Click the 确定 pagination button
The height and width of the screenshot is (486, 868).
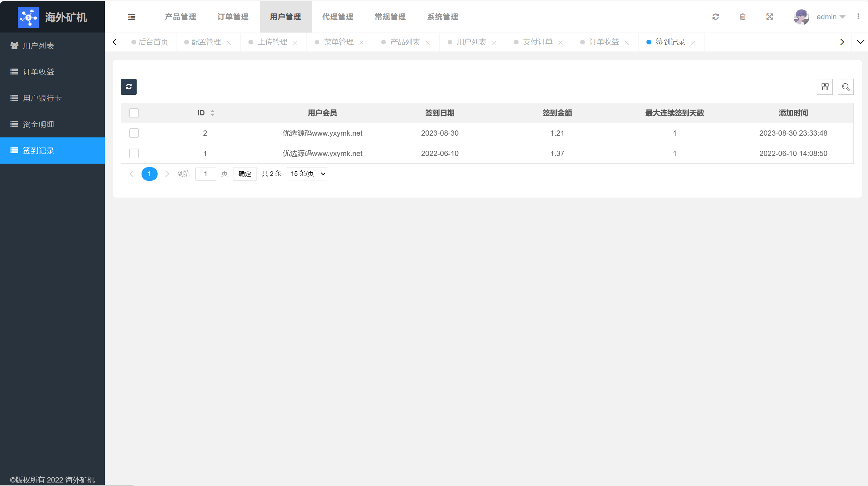coord(245,174)
